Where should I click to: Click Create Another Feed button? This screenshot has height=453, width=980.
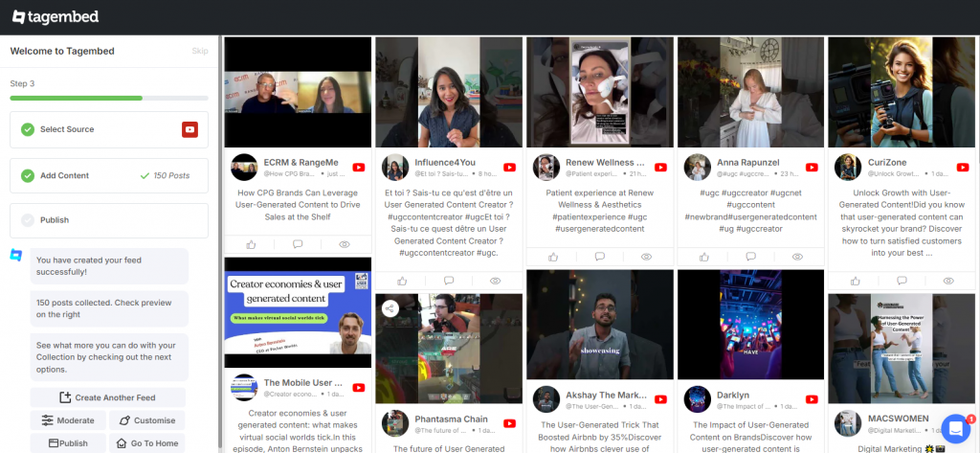coord(107,397)
